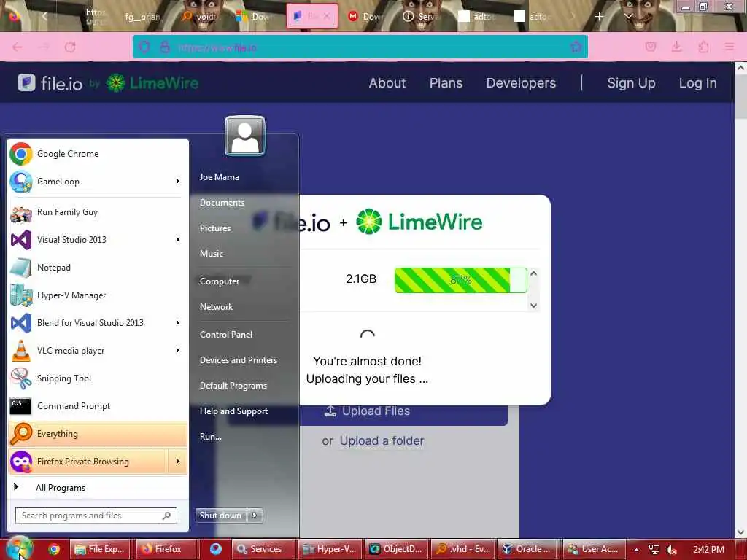Screen dimensions: 747x560
Task: Expand Visual Studio 2013 jump list arrow
Action: [x=178, y=240]
